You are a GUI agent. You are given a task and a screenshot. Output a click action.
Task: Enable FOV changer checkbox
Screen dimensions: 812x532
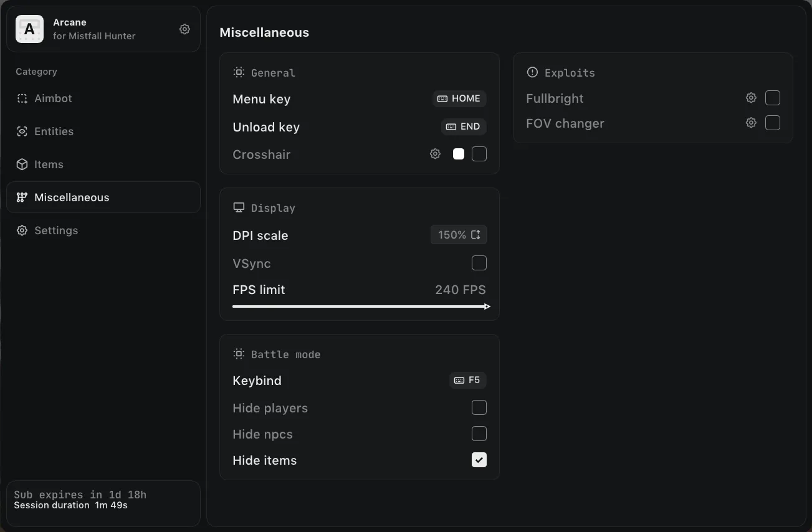point(773,123)
